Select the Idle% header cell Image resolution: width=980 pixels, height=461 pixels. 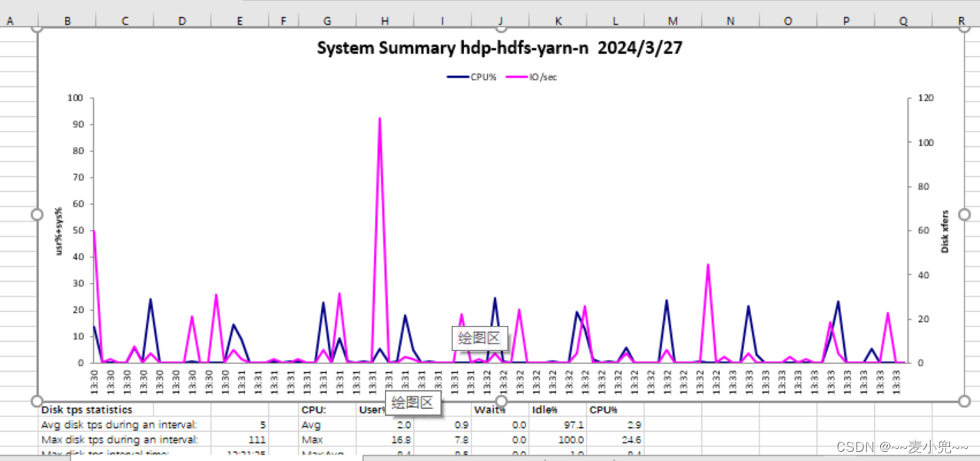[x=558, y=410]
